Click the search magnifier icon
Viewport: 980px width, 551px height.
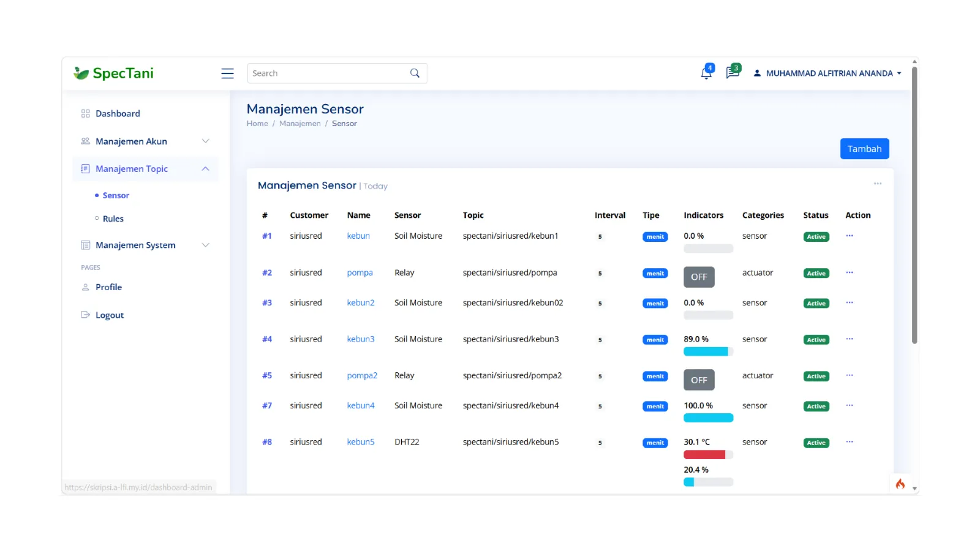click(415, 73)
